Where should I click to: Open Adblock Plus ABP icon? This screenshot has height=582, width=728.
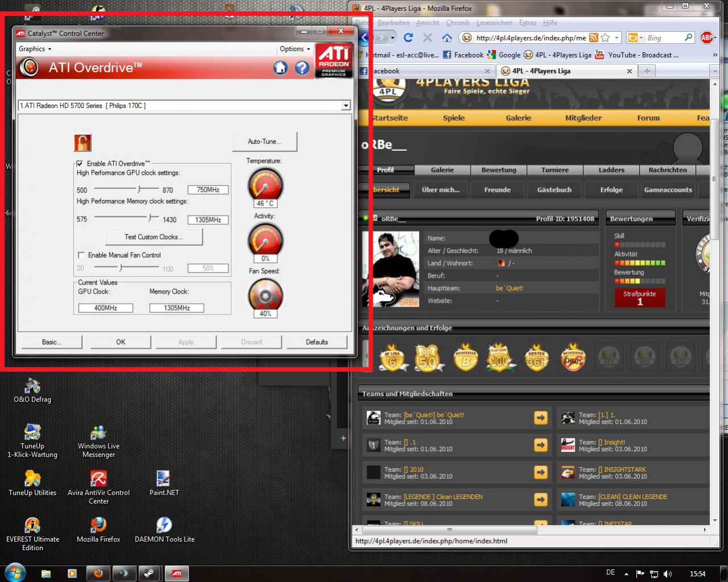(707, 38)
